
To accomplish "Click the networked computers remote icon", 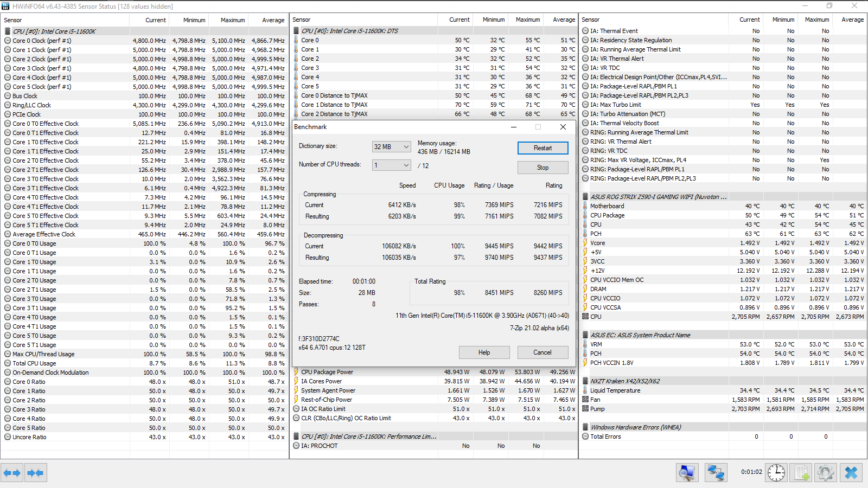I will [716, 473].
